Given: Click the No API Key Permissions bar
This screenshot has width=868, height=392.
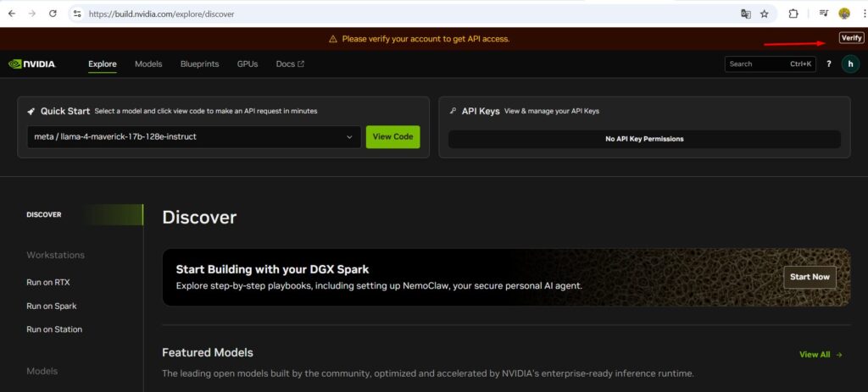Looking at the screenshot, I should tap(644, 139).
